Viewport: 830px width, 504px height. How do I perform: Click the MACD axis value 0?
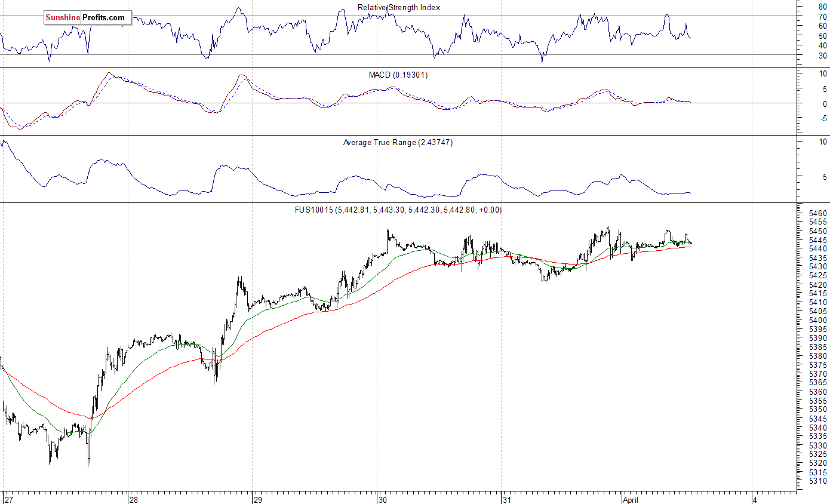(825, 104)
